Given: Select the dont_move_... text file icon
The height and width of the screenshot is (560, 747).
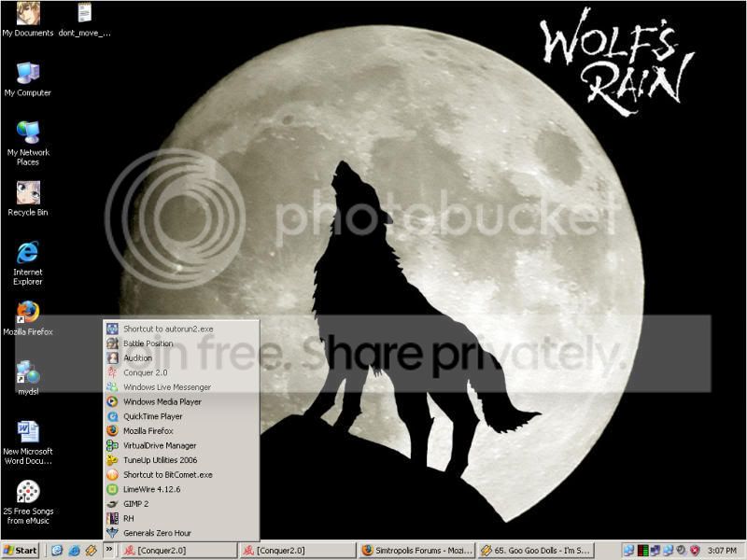Looking at the screenshot, I should [84, 19].
